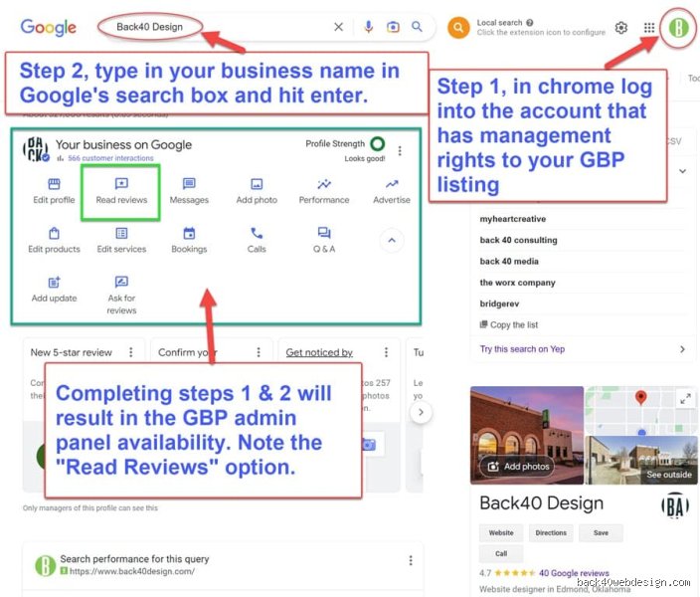Click Add photos on building image
Image resolution: width=700 pixels, height=597 pixels.
point(518,467)
